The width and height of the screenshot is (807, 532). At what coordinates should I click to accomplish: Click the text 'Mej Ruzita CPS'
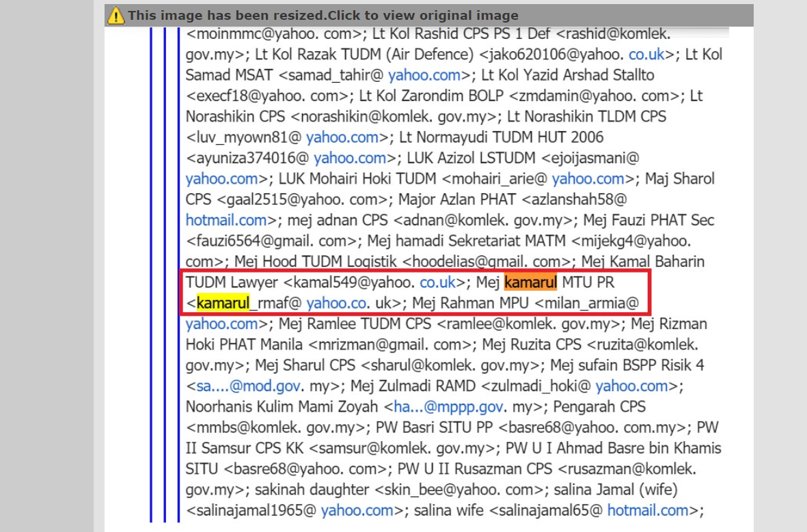pos(532,345)
